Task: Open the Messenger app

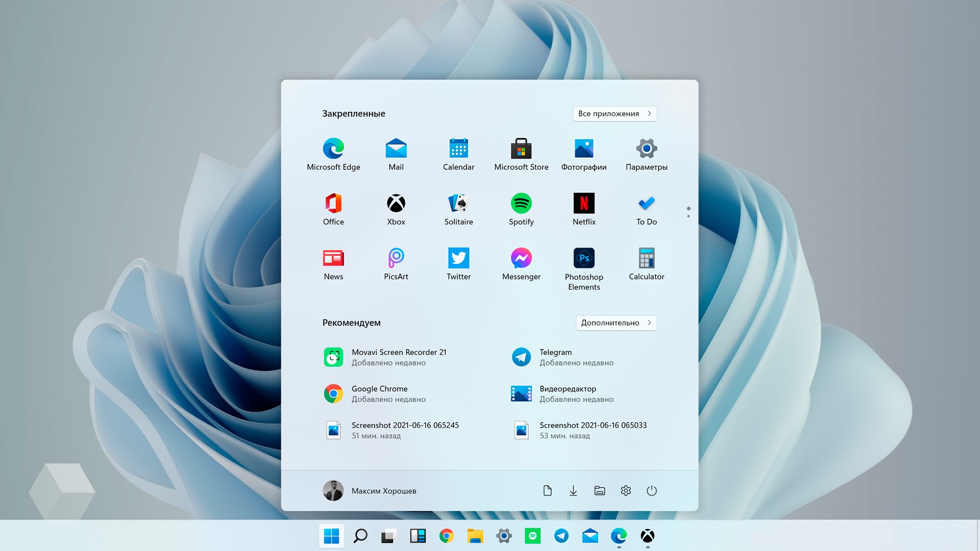Action: (521, 264)
